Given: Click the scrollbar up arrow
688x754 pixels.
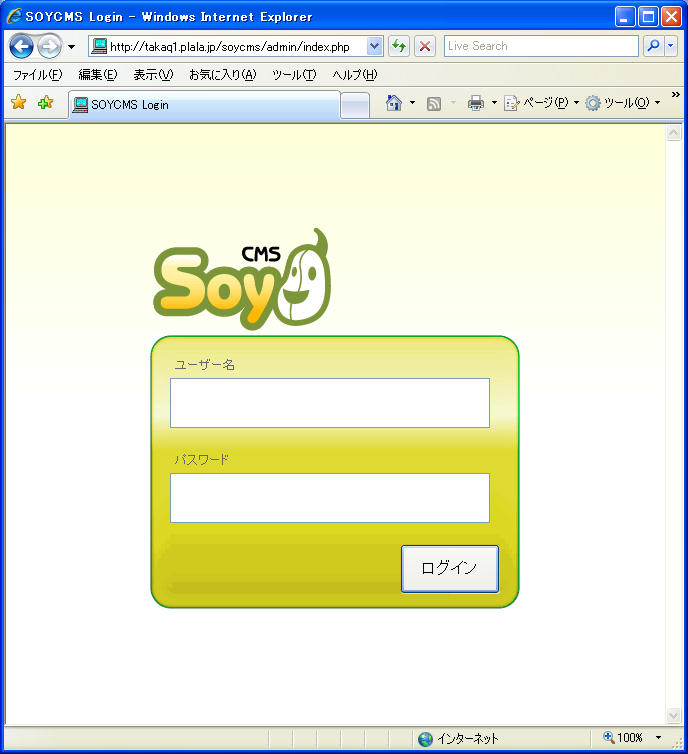Looking at the screenshot, I should (674, 133).
